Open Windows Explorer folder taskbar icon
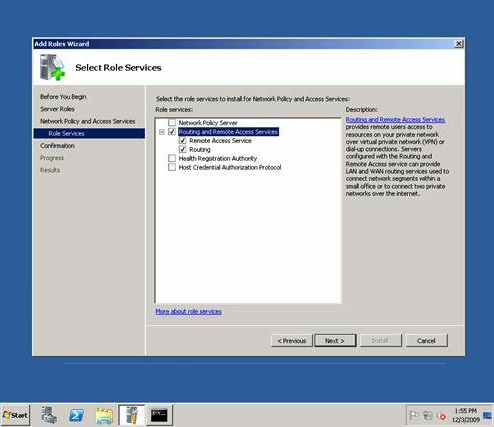494x427 pixels. (104, 415)
